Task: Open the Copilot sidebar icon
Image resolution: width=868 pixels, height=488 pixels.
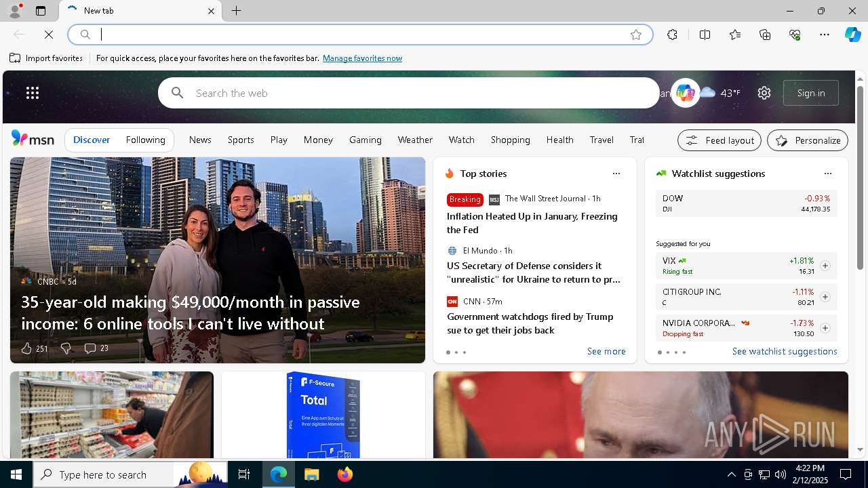Action: (852, 35)
